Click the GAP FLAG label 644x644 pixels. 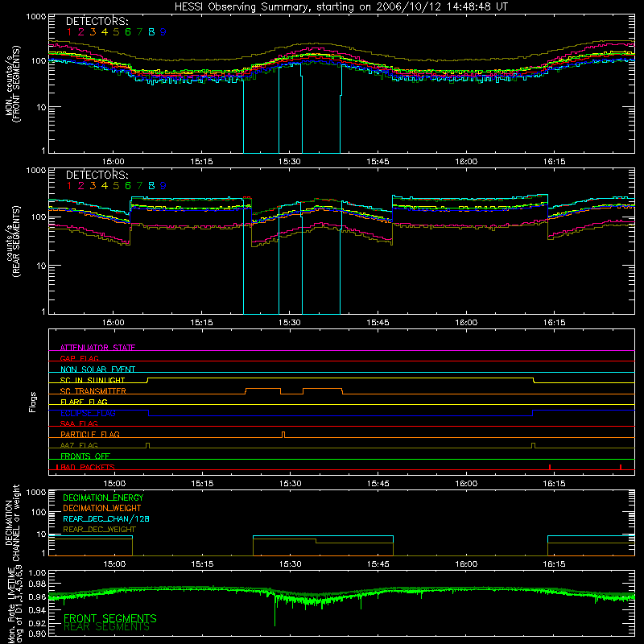pos(79,358)
